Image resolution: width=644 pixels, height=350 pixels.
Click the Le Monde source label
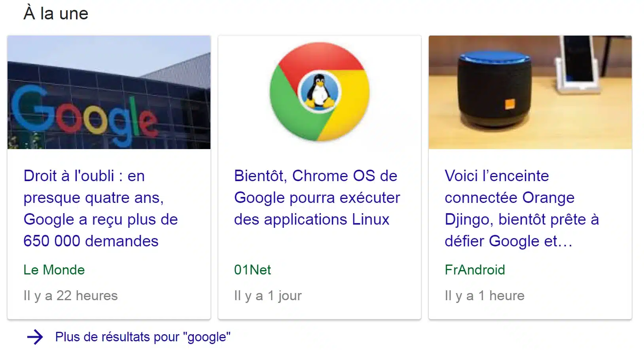(x=54, y=270)
